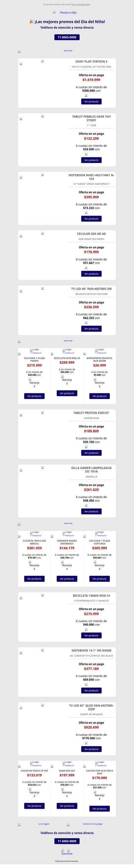Click the Medios de pago footer image
The height and width of the screenshot is (868, 134).
pos(91,824)
